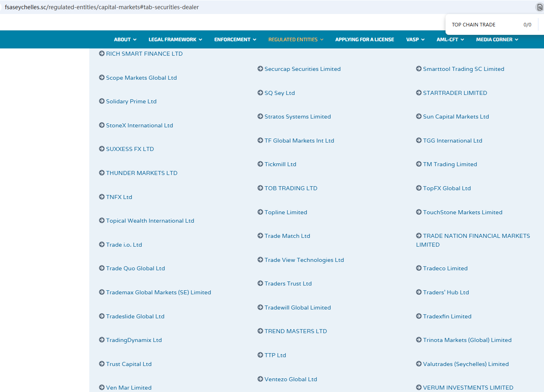Click the arrow icon beside RICH SMART FINANCE LTD
This screenshot has width=544, height=392.
(x=102, y=53)
